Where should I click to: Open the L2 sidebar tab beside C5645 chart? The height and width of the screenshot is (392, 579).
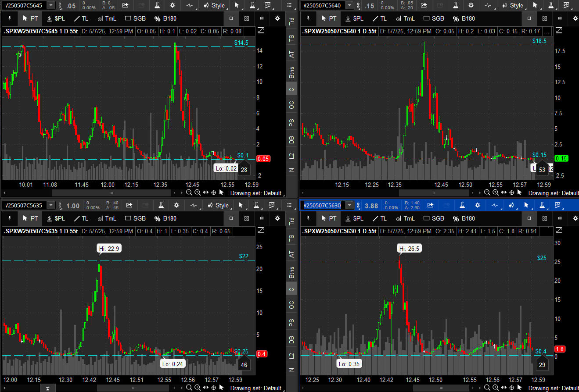click(x=291, y=156)
